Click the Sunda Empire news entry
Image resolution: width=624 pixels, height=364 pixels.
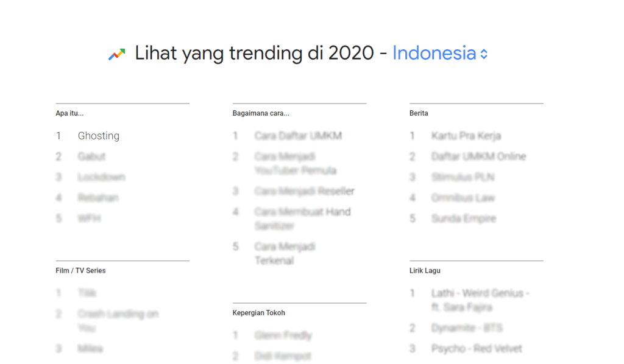point(464,219)
